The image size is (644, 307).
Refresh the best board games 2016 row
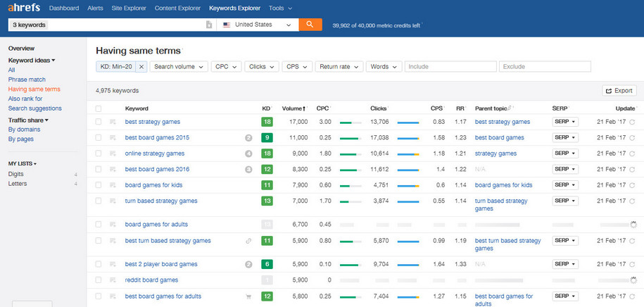(x=632, y=169)
